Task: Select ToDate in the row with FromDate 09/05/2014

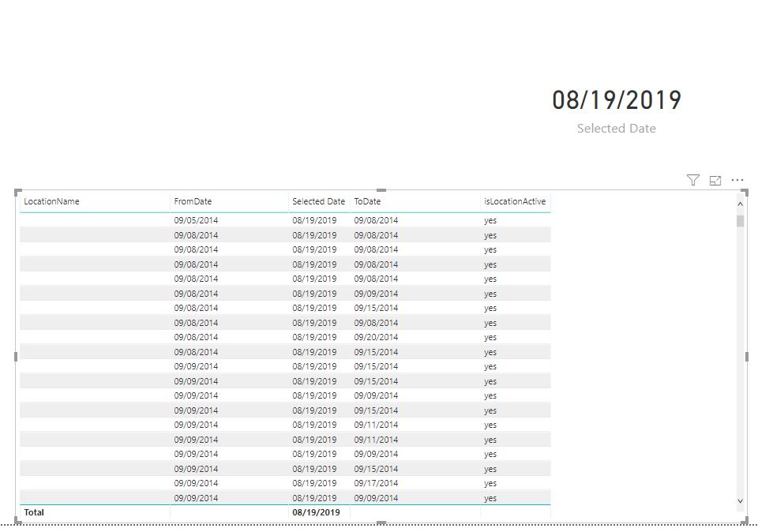Action: point(376,220)
